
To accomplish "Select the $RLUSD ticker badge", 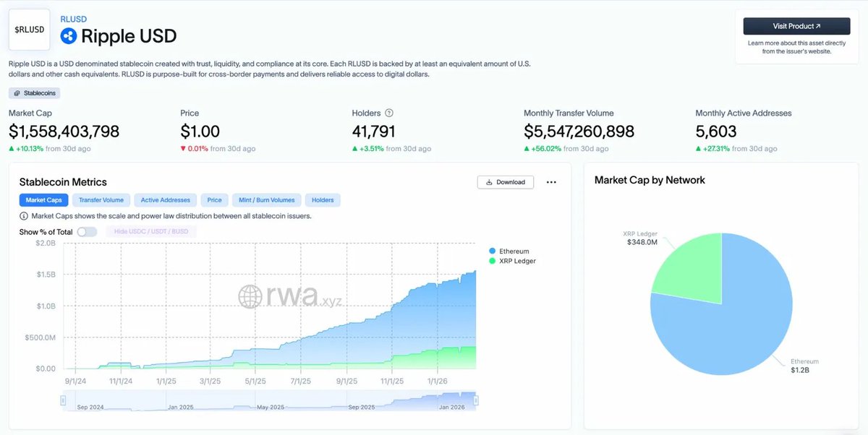I will (x=28, y=30).
